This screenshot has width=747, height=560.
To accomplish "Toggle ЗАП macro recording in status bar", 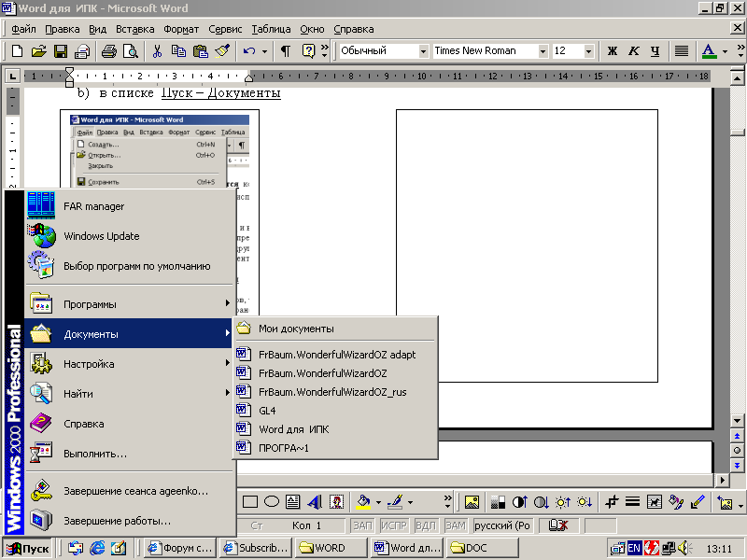I will pyautogui.click(x=362, y=525).
